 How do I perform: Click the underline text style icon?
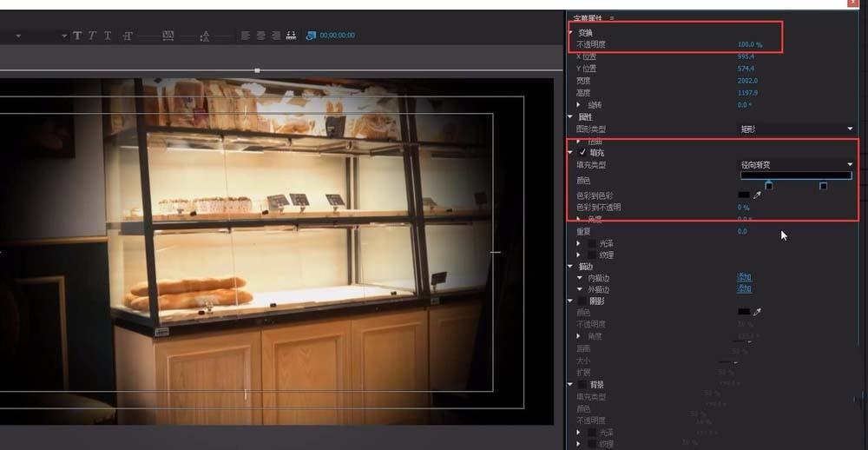click(x=107, y=36)
